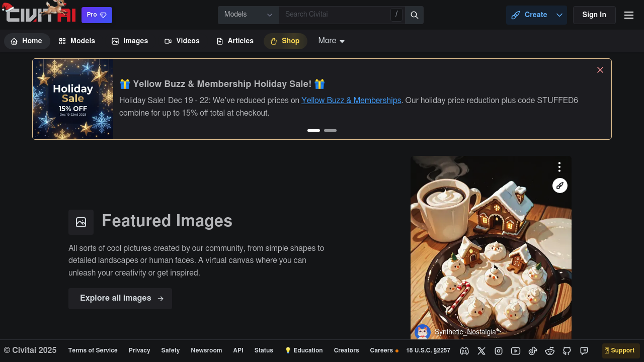
Task: Open the Discord icon in footer
Action: 464,351
